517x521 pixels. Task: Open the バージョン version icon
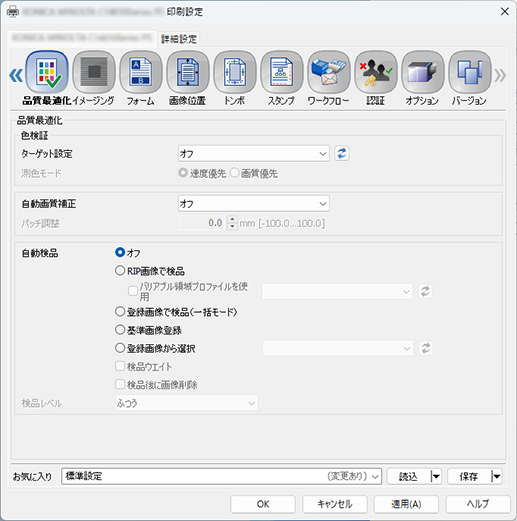(470, 72)
